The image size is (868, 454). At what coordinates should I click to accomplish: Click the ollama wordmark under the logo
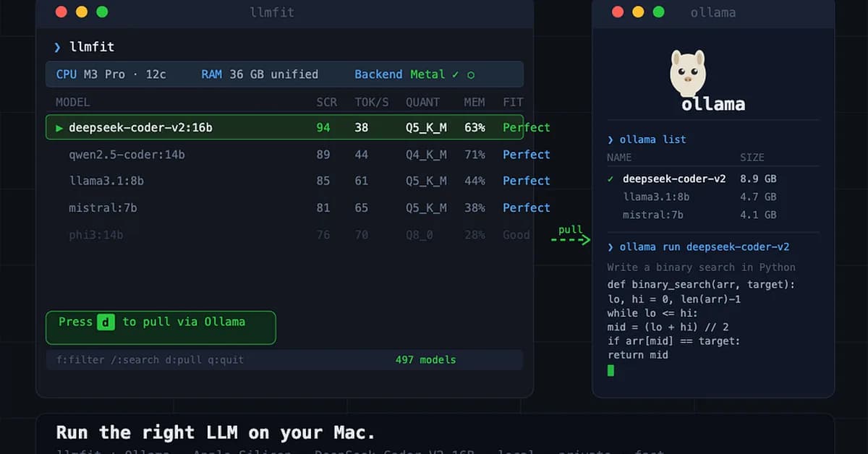[x=712, y=104]
